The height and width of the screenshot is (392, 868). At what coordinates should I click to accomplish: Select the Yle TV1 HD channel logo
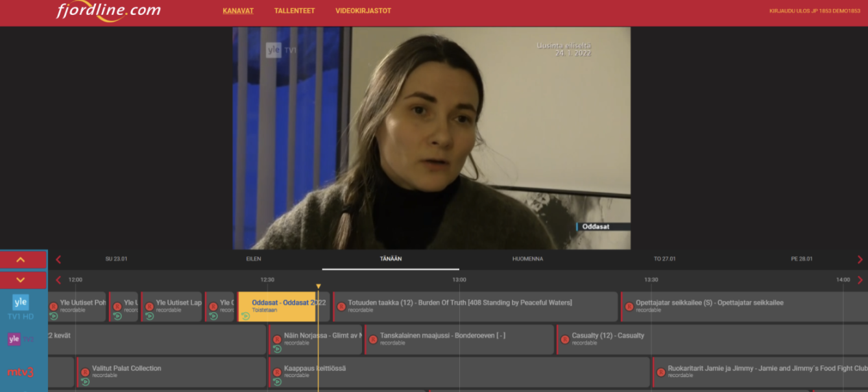(21, 306)
